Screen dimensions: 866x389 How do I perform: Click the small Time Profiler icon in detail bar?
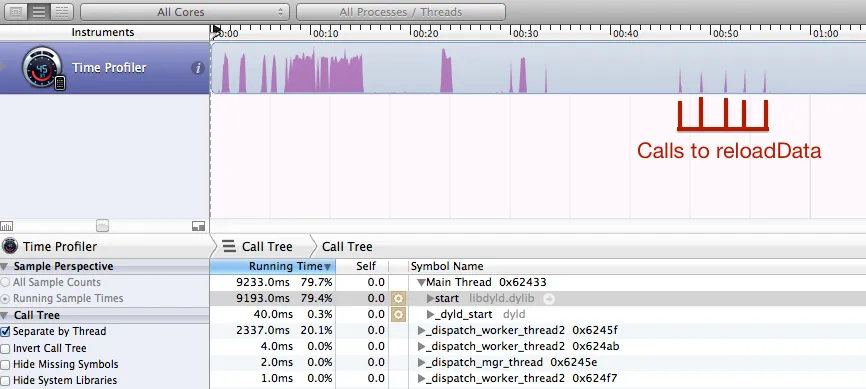10,246
